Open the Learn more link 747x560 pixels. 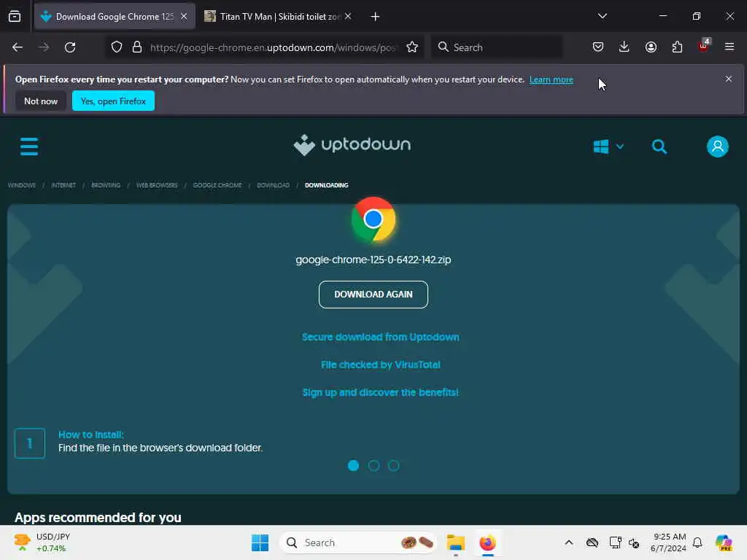(x=551, y=79)
